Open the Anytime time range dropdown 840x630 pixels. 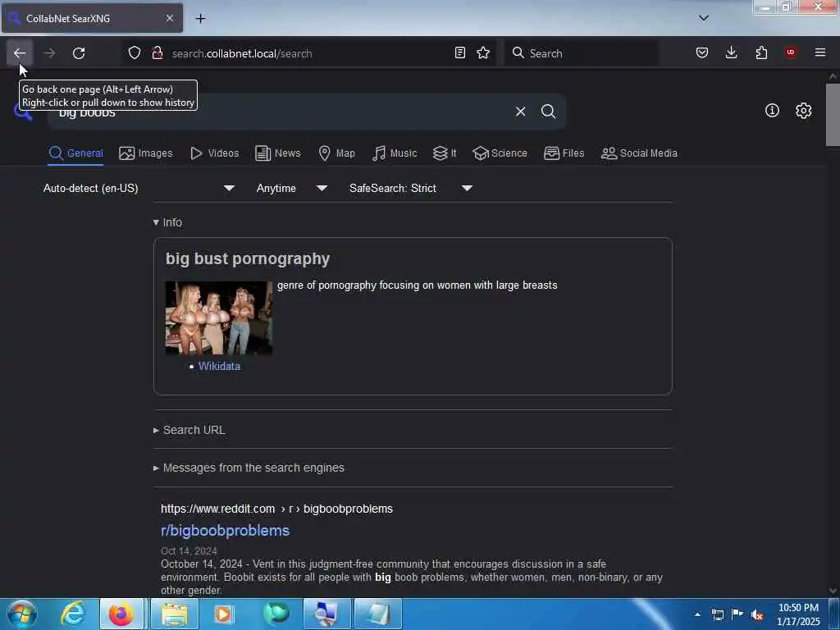(292, 188)
